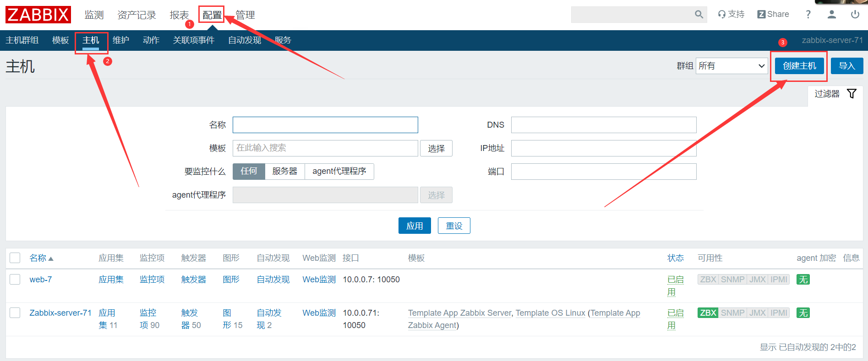Screen dimensions: 868x361
Task: Open the 监测 top menu
Action: (x=94, y=15)
